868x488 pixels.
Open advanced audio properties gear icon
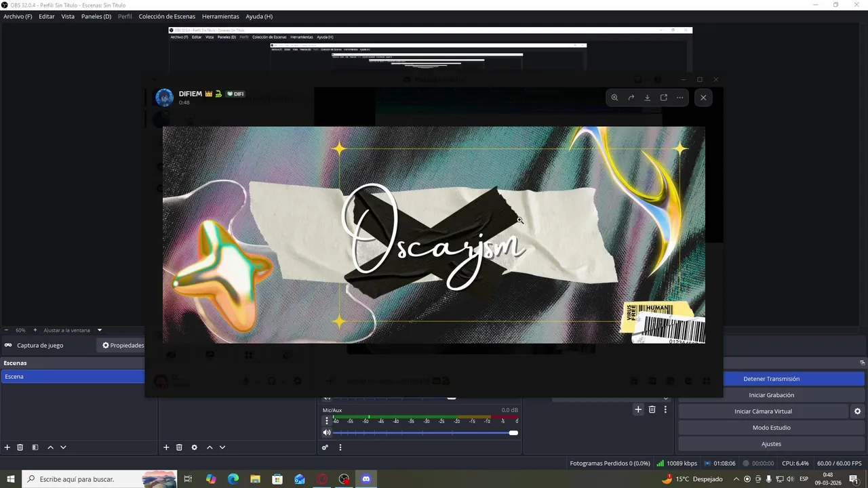coord(325,447)
